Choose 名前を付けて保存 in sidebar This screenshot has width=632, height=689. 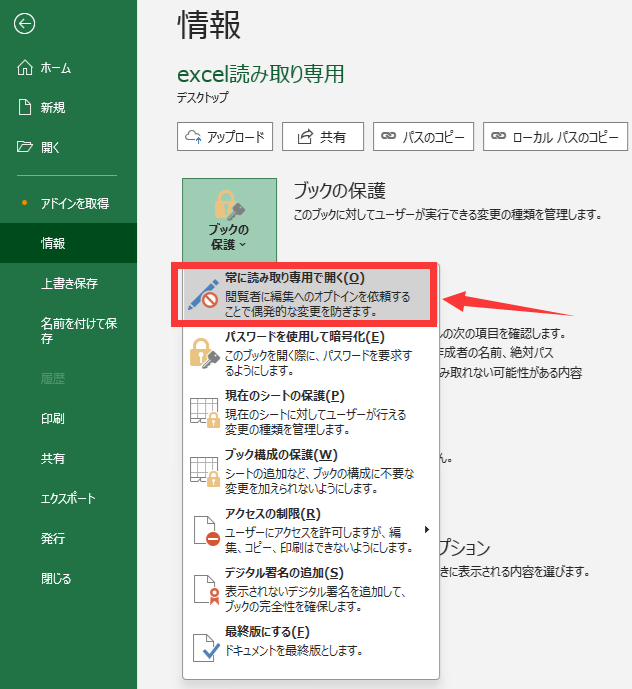pos(79,331)
